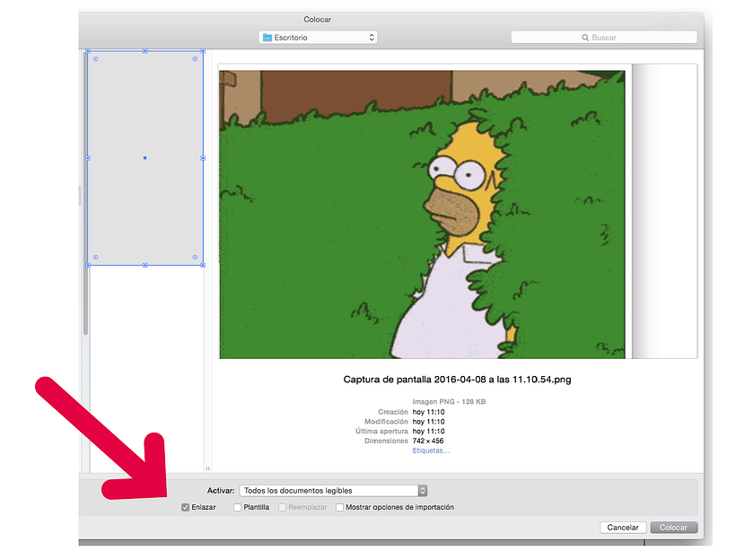Click the center anchor point of the selected frame
The image size is (736, 560).
coord(145,159)
